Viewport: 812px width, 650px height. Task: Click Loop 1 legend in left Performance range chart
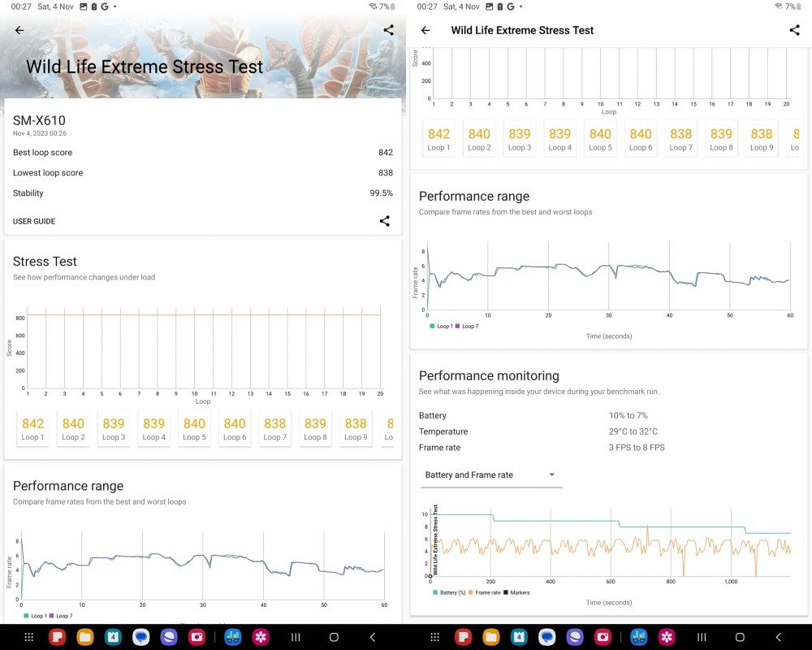pyautogui.click(x=35, y=616)
